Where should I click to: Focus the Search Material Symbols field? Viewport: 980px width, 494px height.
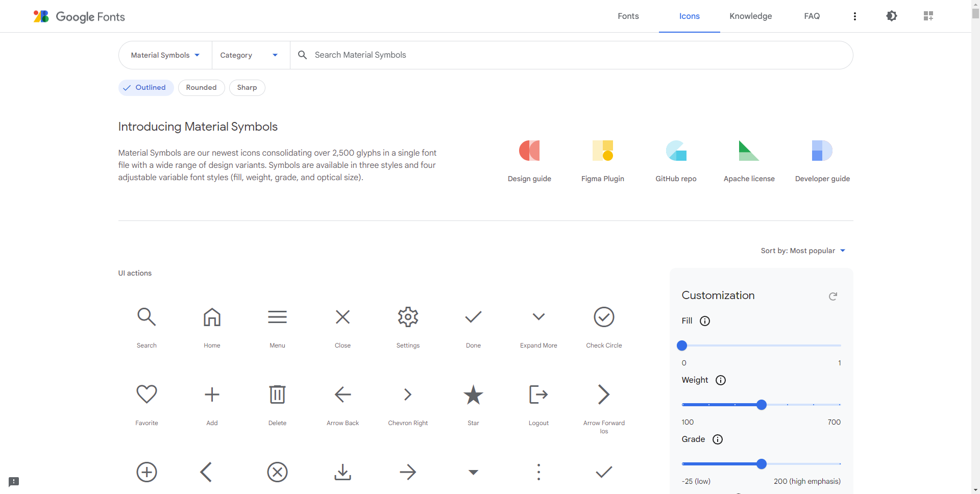pyautogui.click(x=572, y=55)
